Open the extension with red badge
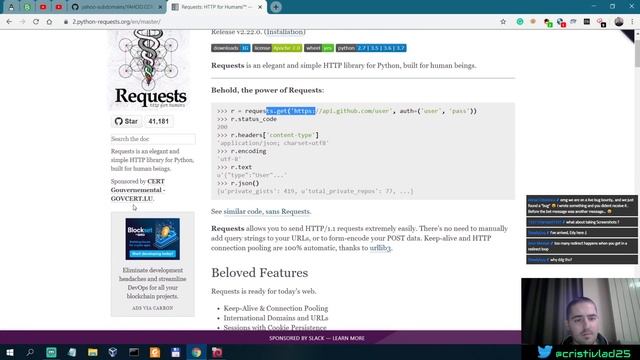 561,22
